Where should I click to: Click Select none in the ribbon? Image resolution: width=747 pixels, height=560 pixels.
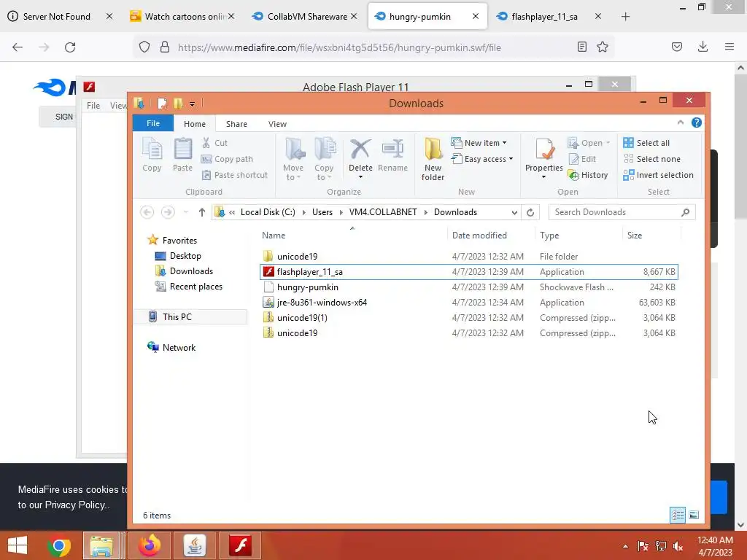tap(651, 159)
